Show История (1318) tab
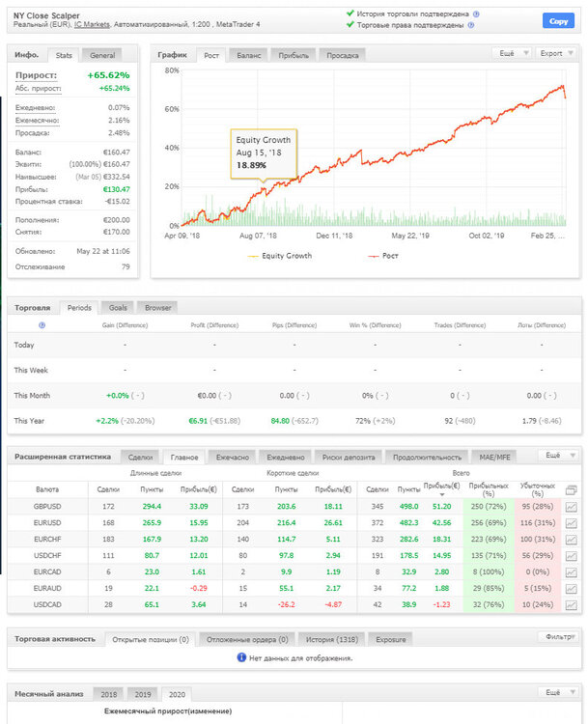This screenshot has height=724, width=588. [x=331, y=639]
